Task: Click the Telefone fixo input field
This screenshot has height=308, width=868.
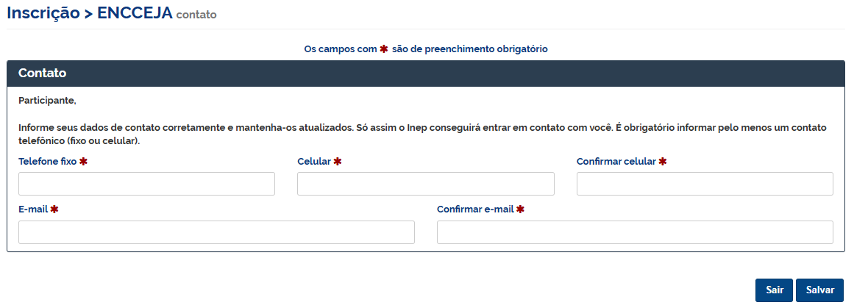Action: pos(146,184)
